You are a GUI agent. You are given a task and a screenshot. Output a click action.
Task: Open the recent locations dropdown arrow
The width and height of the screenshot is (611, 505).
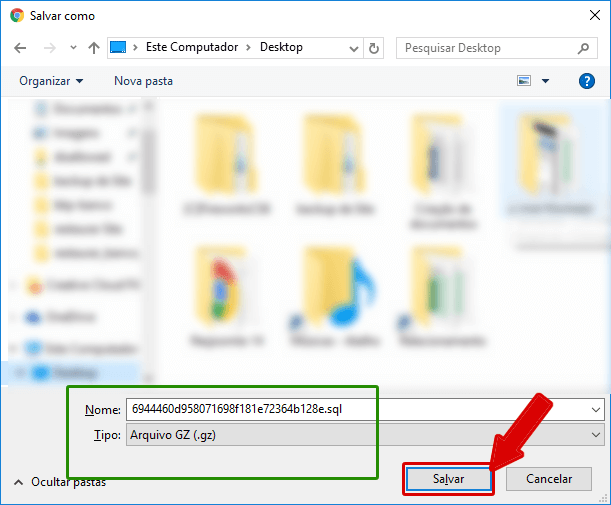[73, 48]
